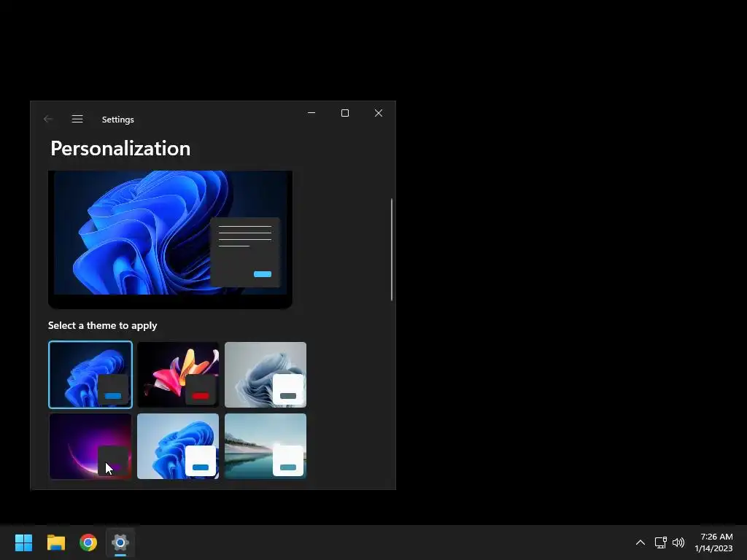Pick the lake landscape theme
747x560 pixels.
266,446
